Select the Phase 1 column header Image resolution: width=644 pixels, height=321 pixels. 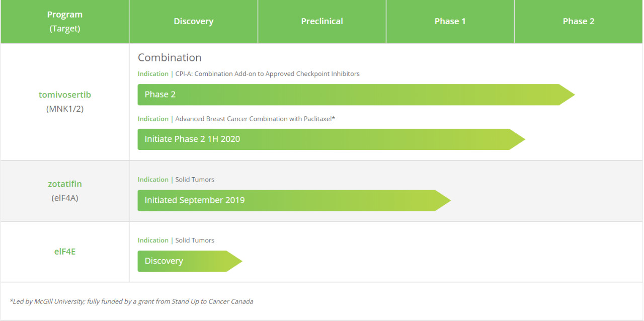[x=450, y=21]
